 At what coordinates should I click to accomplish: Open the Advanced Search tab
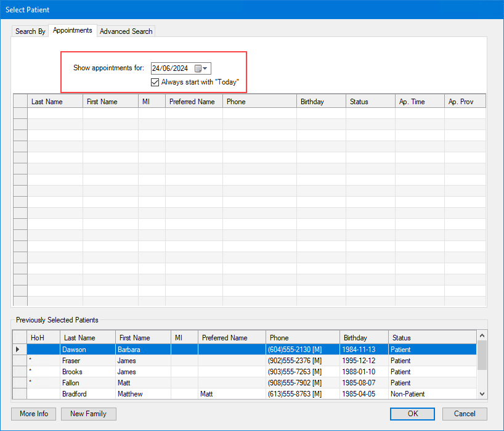[126, 31]
